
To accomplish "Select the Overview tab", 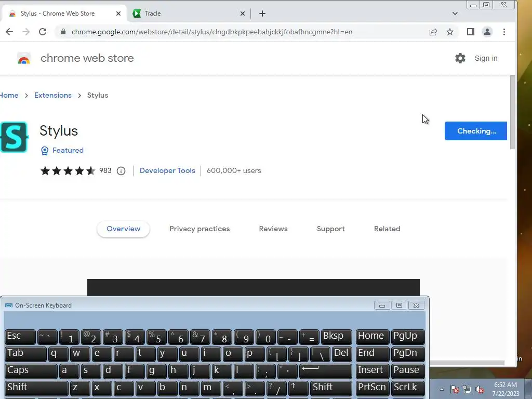I will pyautogui.click(x=123, y=229).
